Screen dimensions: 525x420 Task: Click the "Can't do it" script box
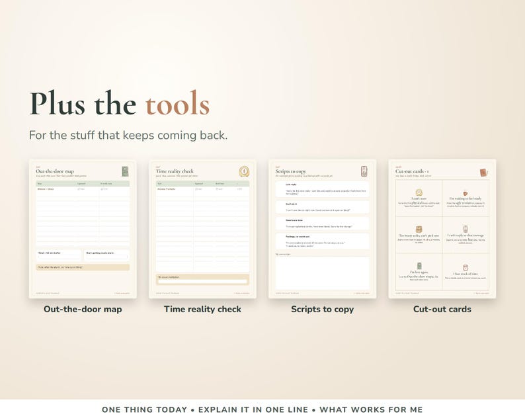coord(323,207)
